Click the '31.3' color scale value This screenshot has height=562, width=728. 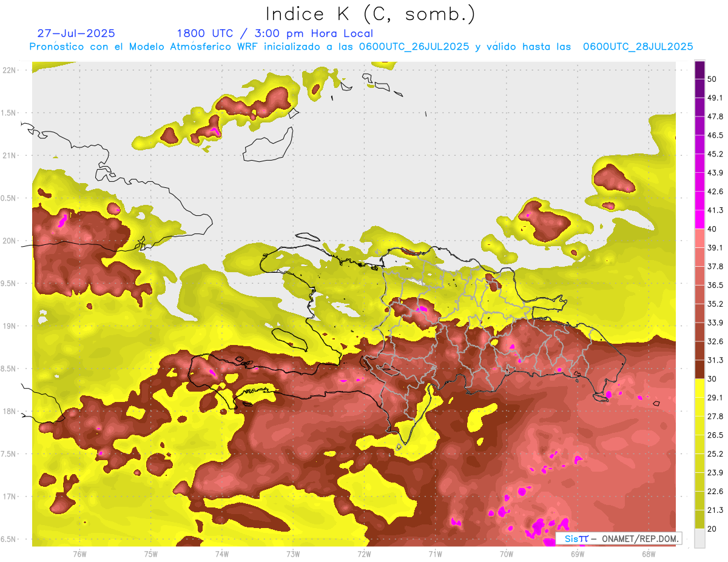(715, 360)
